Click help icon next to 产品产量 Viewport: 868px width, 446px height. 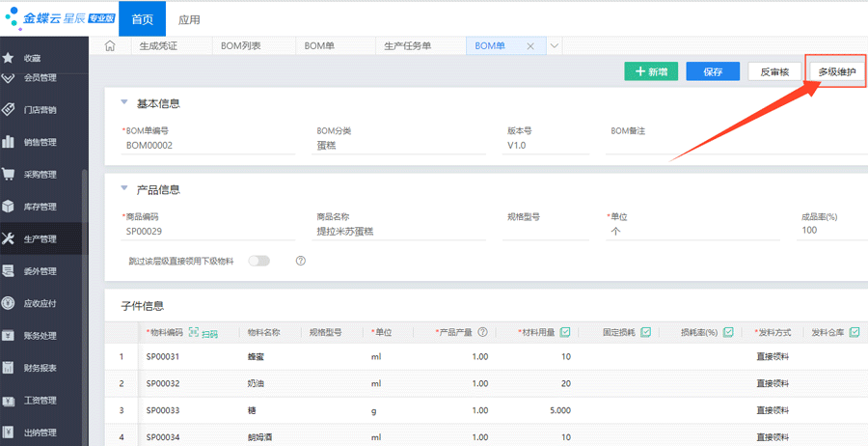(483, 332)
